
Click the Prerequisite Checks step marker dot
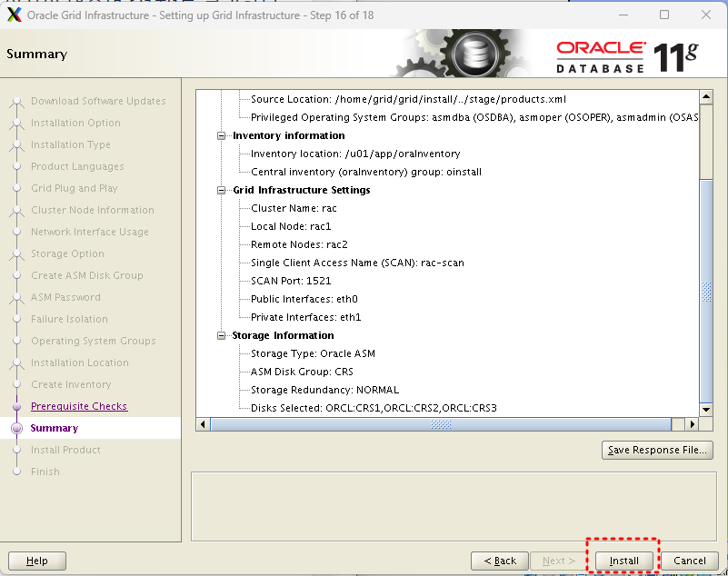pos(16,406)
